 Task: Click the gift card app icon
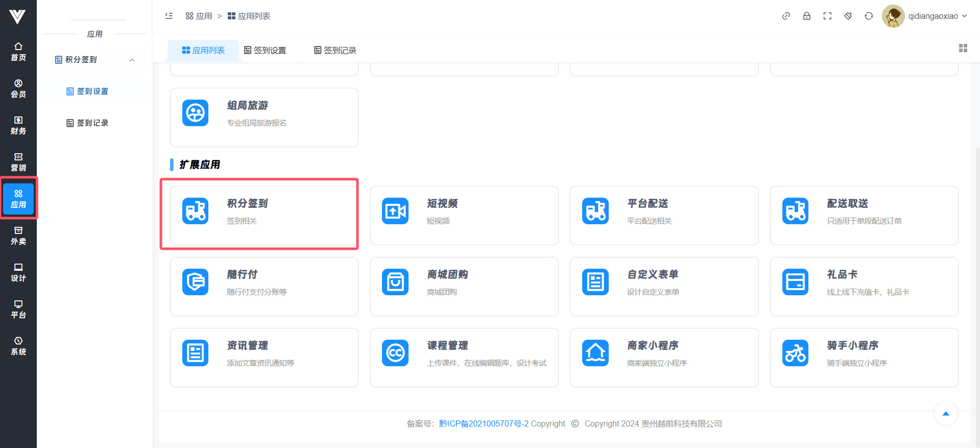pyautogui.click(x=795, y=282)
